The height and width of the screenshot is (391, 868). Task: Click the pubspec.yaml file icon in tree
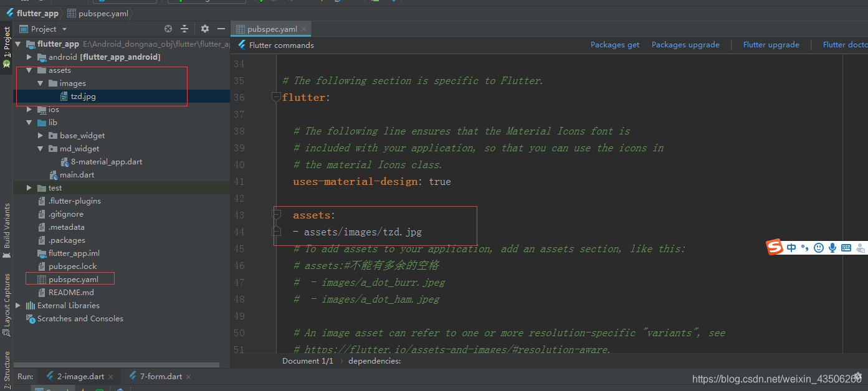coord(42,280)
